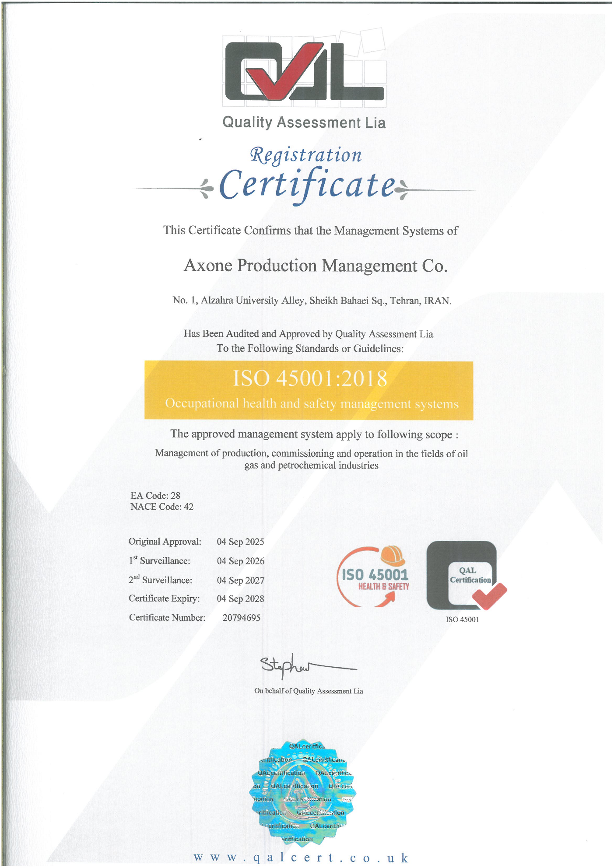Select the company name Axone Production Management Co.
Viewport: 614px width, 868px height.
(316, 266)
